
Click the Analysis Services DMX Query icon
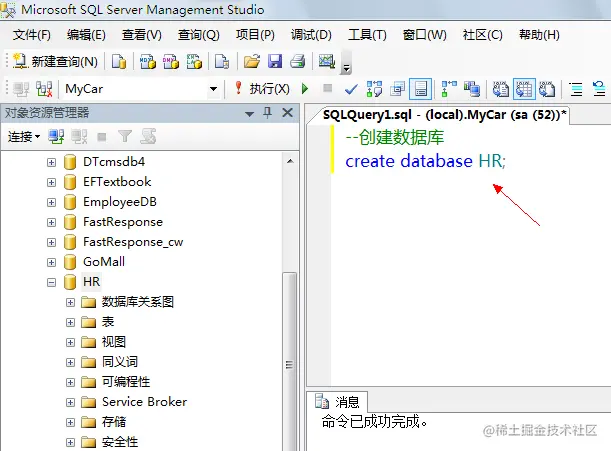coord(171,62)
